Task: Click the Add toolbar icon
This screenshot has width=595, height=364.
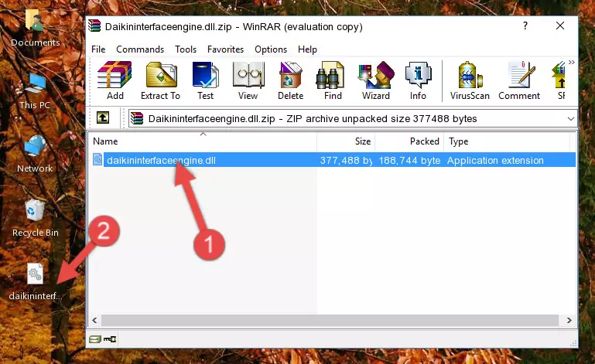Action: click(115, 81)
